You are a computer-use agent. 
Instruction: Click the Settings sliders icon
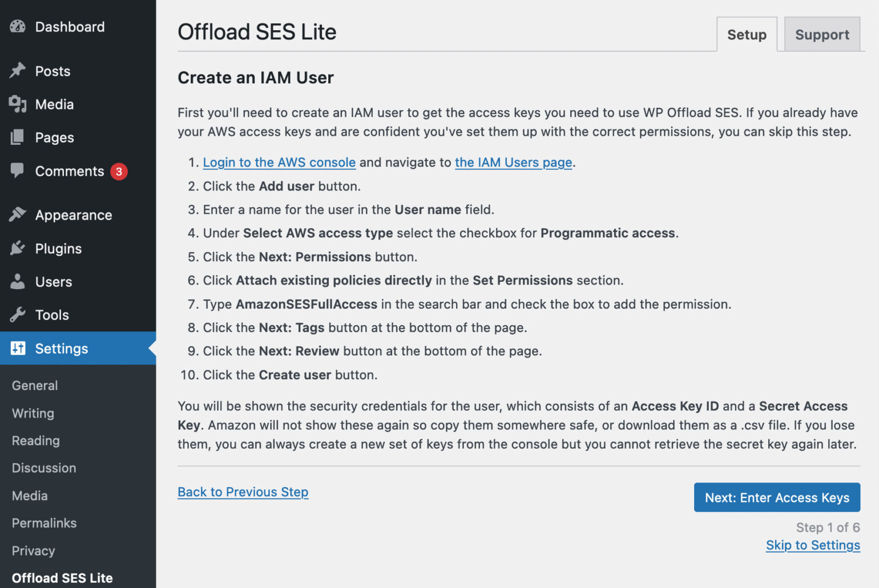click(18, 348)
